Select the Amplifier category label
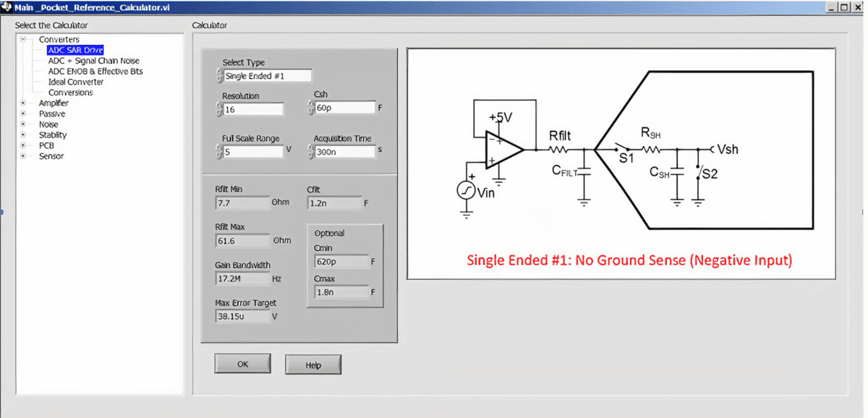 coord(54,103)
